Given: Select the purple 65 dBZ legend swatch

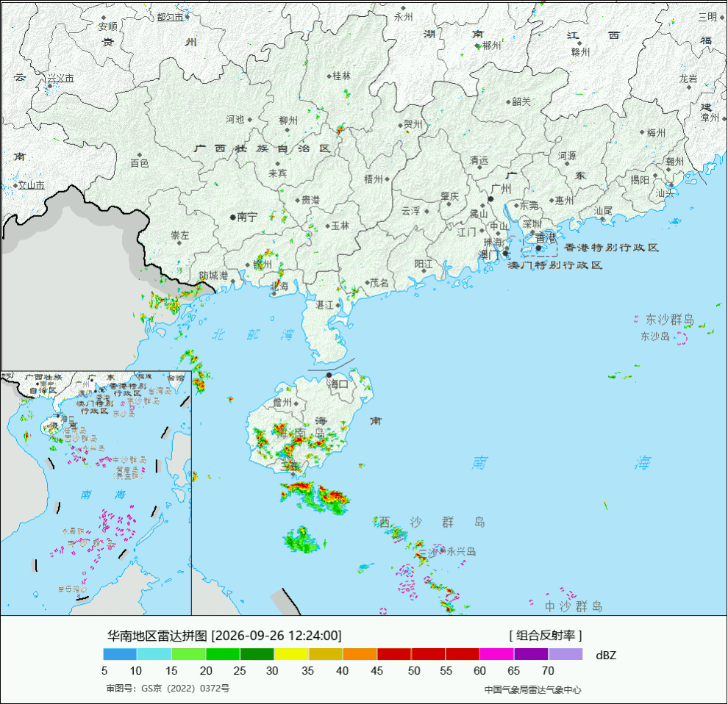Looking at the screenshot, I should pyautogui.click(x=531, y=654).
